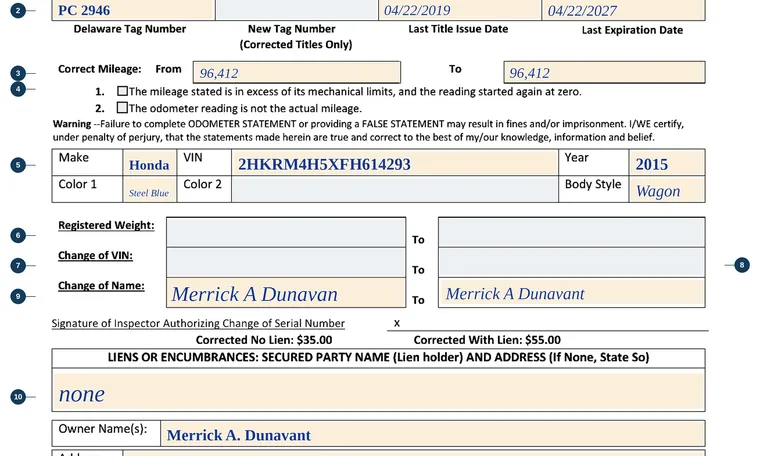Image resolution: width=760 pixels, height=456 pixels.
Task: Click the Registered Weight original value field
Action: (286, 232)
